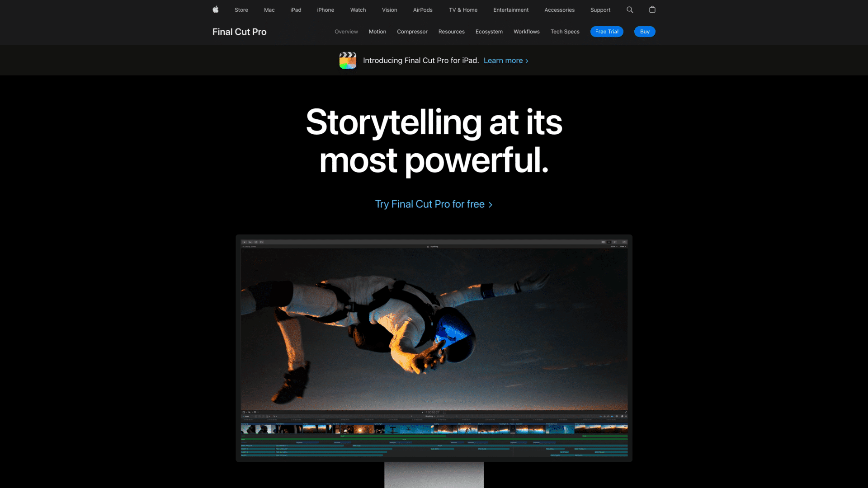Image resolution: width=868 pixels, height=488 pixels.
Task: Open the iPad menu item
Action: [x=296, y=10]
